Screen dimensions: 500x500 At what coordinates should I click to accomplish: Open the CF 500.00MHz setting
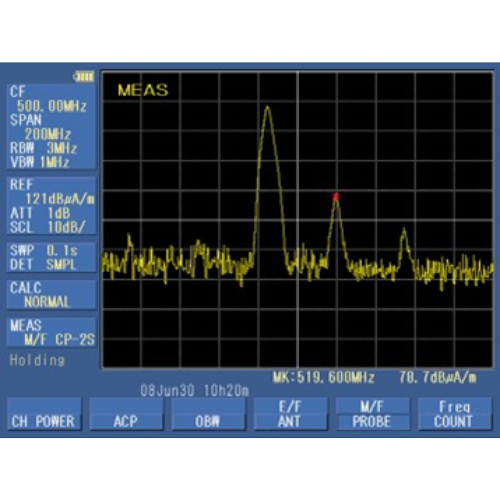48,99
